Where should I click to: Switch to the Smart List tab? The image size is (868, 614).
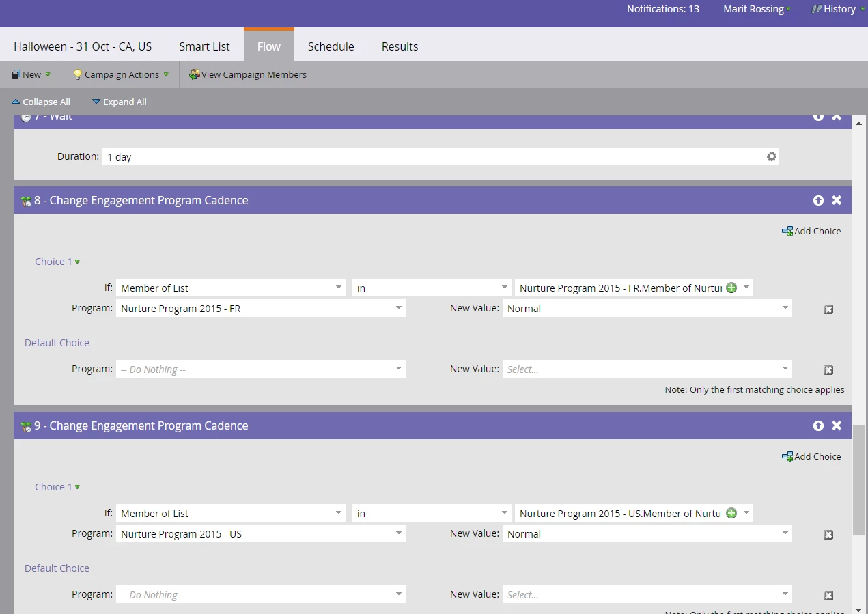click(204, 46)
